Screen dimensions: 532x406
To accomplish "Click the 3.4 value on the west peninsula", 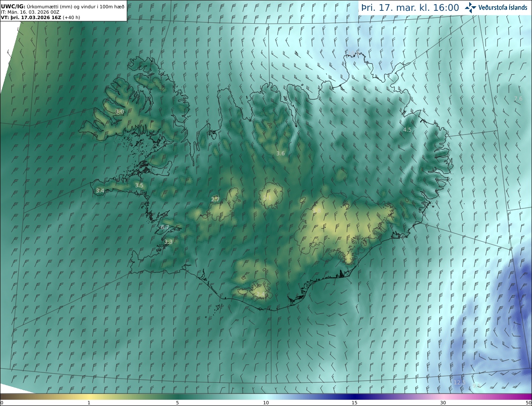I will click(x=100, y=191).
